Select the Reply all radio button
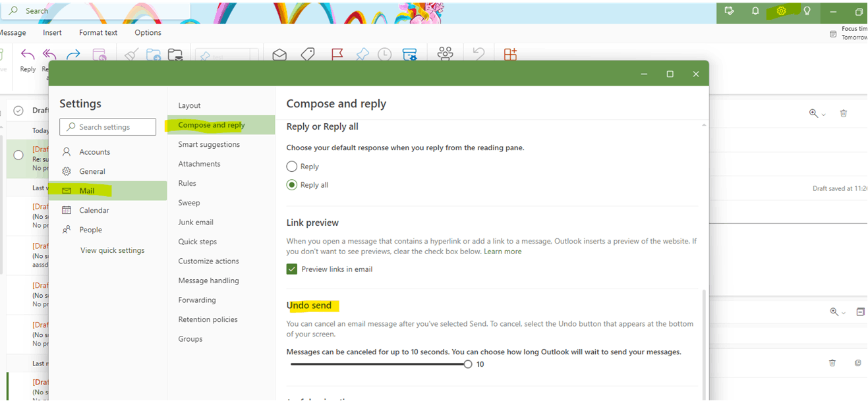Screen dimensions: 868x401 pyautogui.click(x=292, y=185)
